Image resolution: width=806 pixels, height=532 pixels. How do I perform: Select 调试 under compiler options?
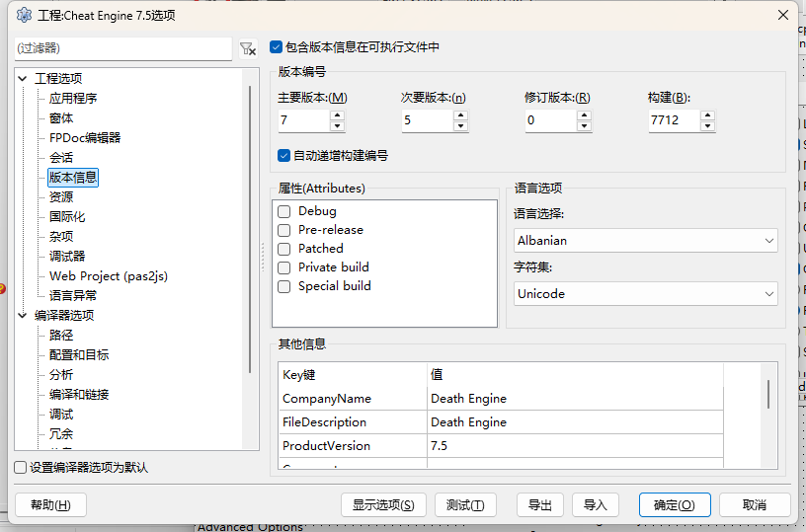point(61,415)
